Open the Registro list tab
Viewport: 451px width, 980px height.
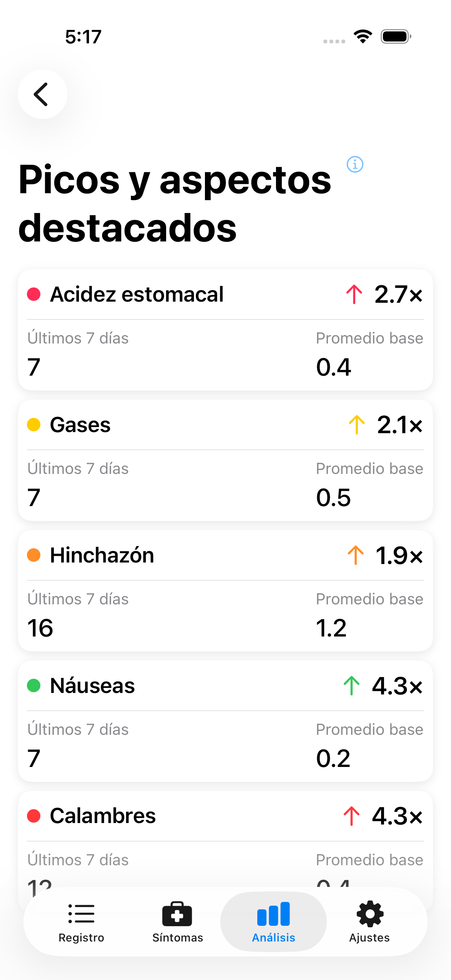pyautogui.click(x=81, y=921)
